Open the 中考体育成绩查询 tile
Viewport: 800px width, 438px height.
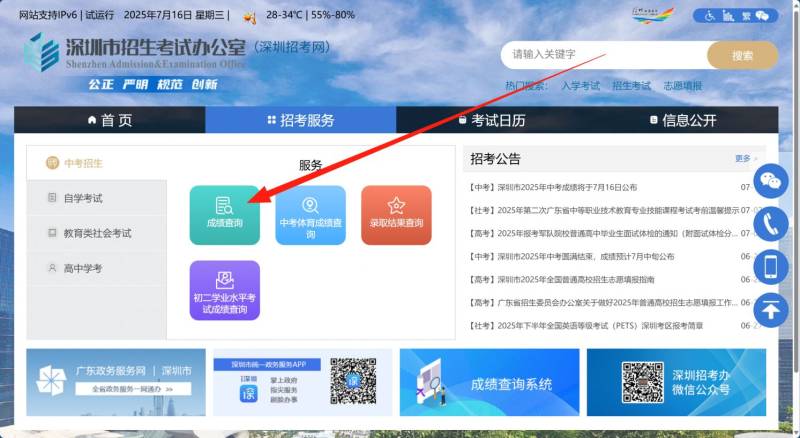(310, 215)
